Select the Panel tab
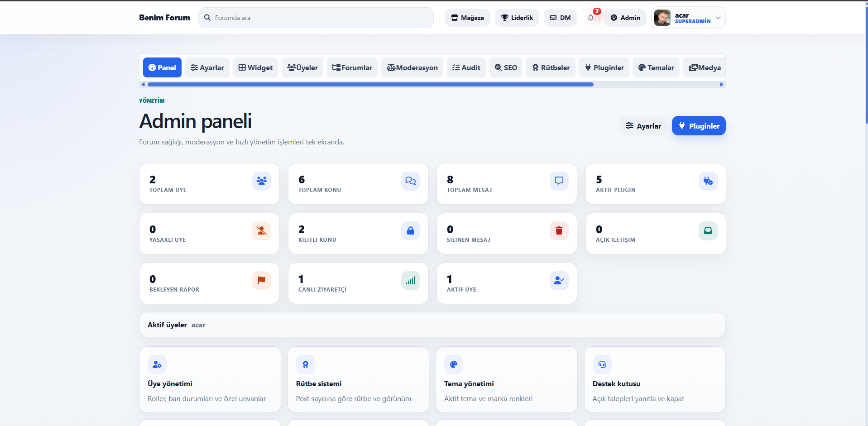The image size is (868, 426). coord(162,67)
